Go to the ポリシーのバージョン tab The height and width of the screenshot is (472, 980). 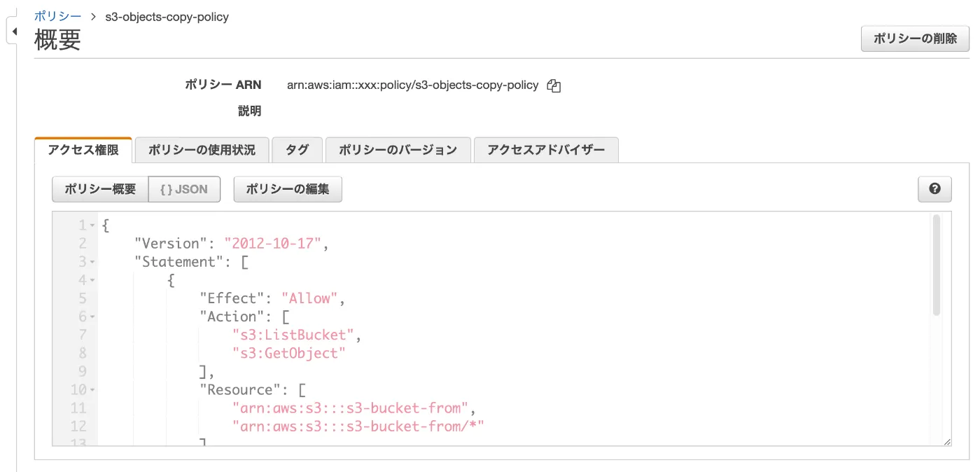[398, 150]
